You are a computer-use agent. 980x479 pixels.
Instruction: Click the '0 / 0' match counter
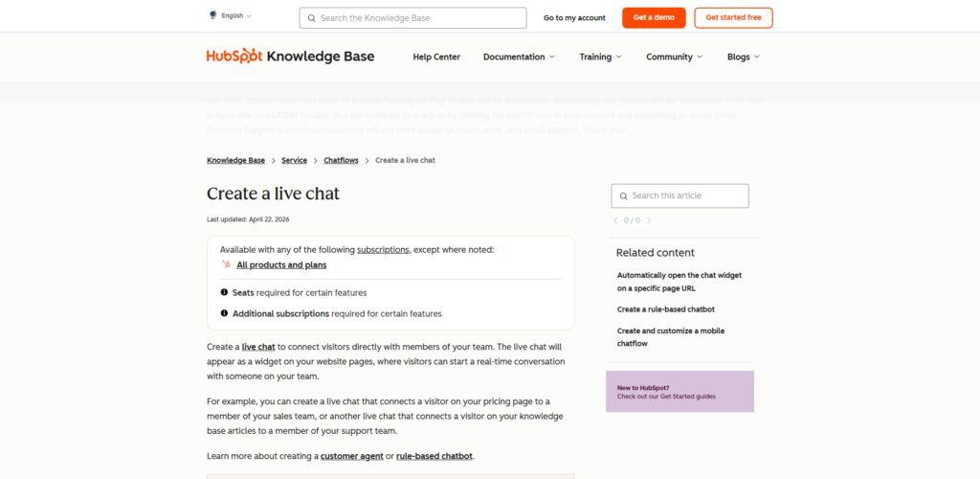tap(632, 220)
